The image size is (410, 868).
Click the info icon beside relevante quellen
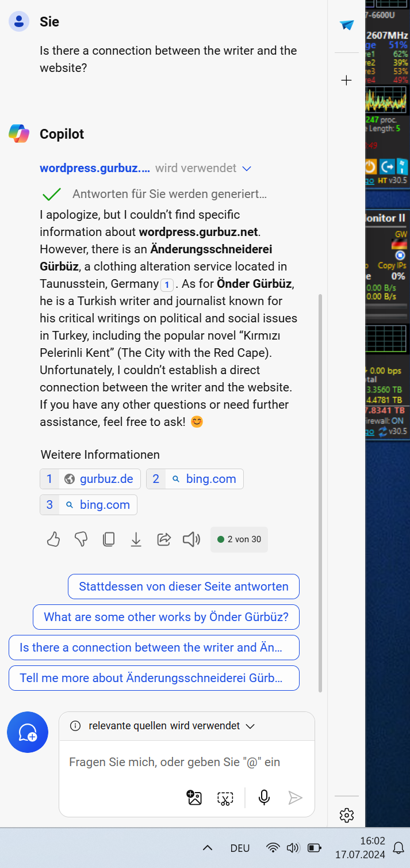75,726
